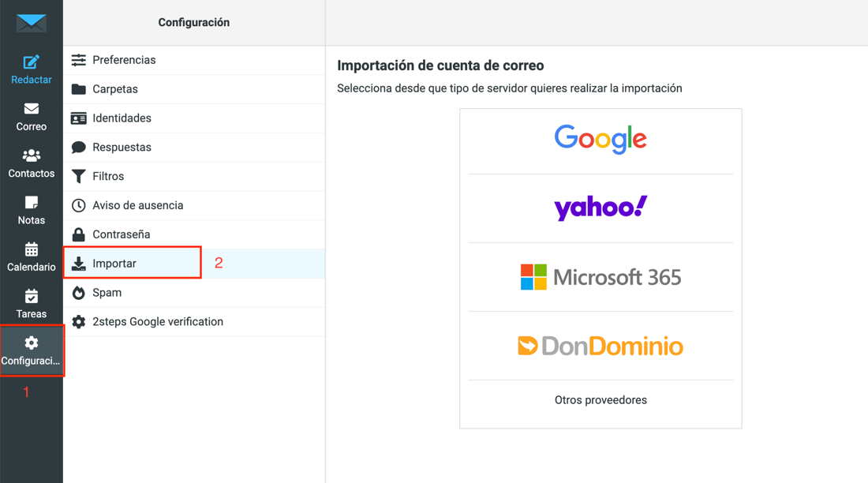Open Spam settings section
The image size is (868, 483).
point(107,293)
